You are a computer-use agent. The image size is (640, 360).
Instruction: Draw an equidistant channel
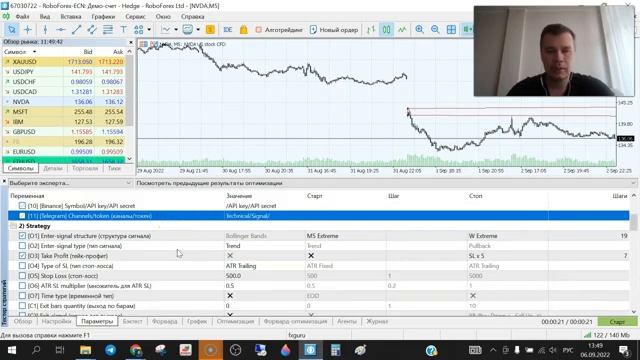pyautogui.click(x=92, y=29)
